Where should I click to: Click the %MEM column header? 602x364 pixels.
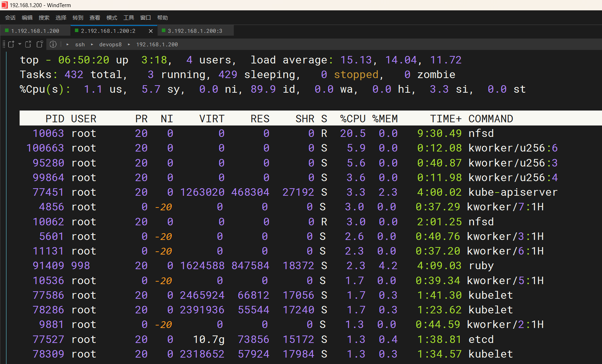click(x=385, y=119)
